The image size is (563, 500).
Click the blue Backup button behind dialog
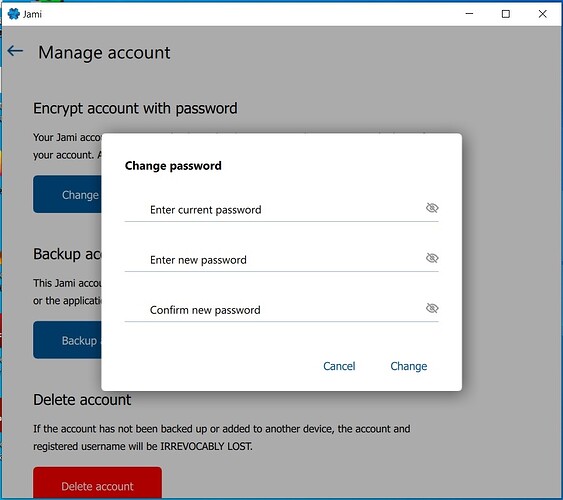click(x=68, y=340)
